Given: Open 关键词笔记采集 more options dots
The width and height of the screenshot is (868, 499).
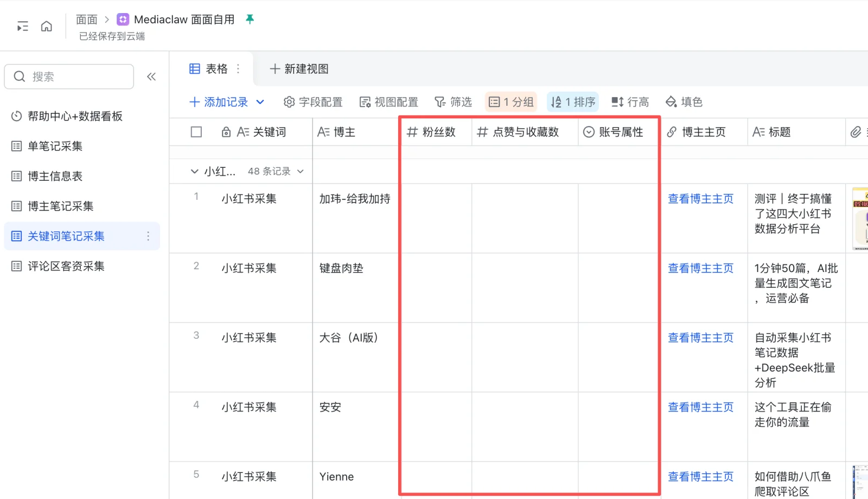Looking at the screenshot, I should (148, 236).
